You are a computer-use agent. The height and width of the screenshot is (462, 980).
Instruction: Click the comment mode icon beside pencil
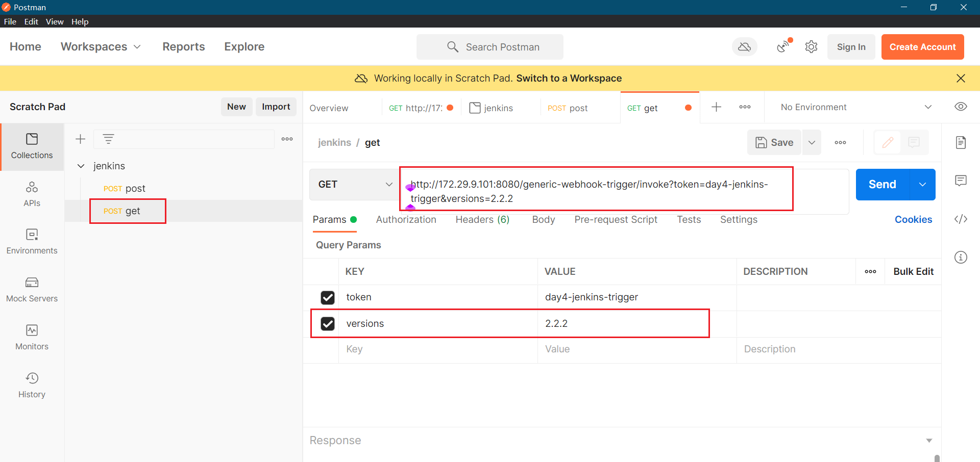pos(914,142)
